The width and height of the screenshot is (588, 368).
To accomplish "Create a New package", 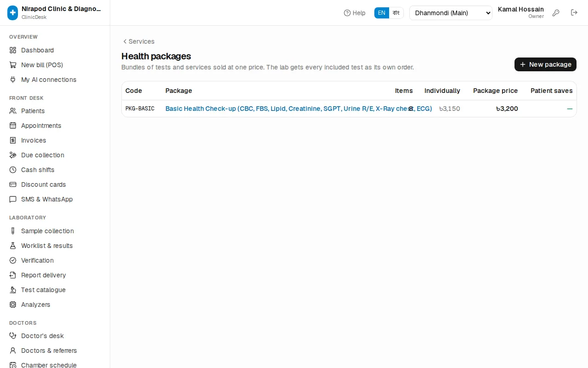I will (x=545, y=64).
